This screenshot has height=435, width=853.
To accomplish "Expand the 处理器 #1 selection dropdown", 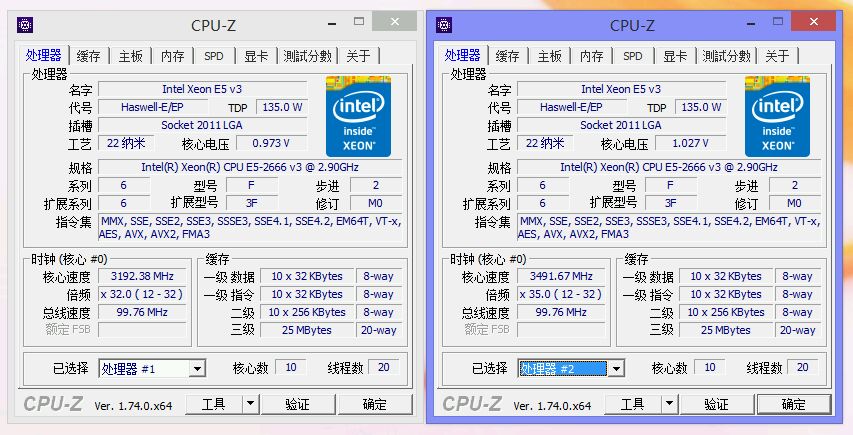I will [x=197, y=369].
